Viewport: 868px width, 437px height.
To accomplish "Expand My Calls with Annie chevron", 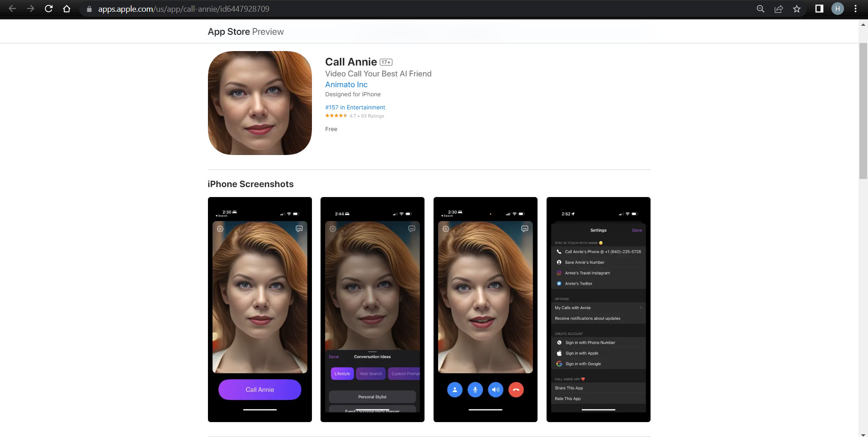I will [641, 308].
